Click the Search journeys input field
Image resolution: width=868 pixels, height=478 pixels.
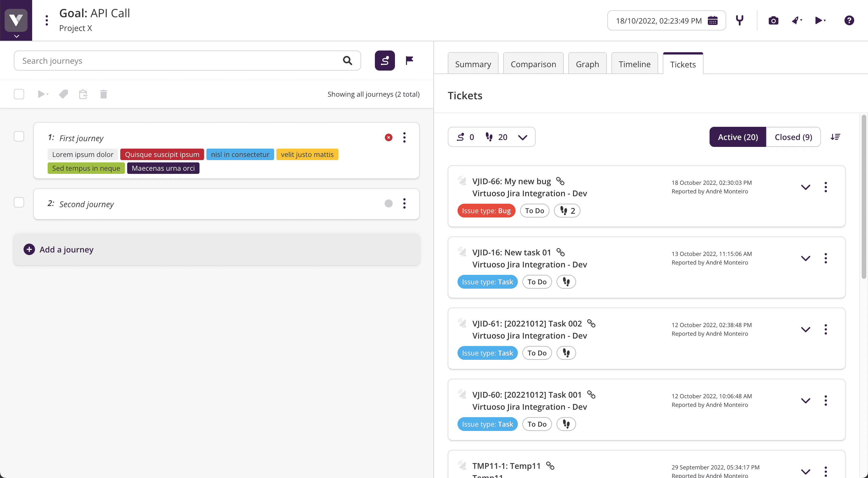(179, 61)
